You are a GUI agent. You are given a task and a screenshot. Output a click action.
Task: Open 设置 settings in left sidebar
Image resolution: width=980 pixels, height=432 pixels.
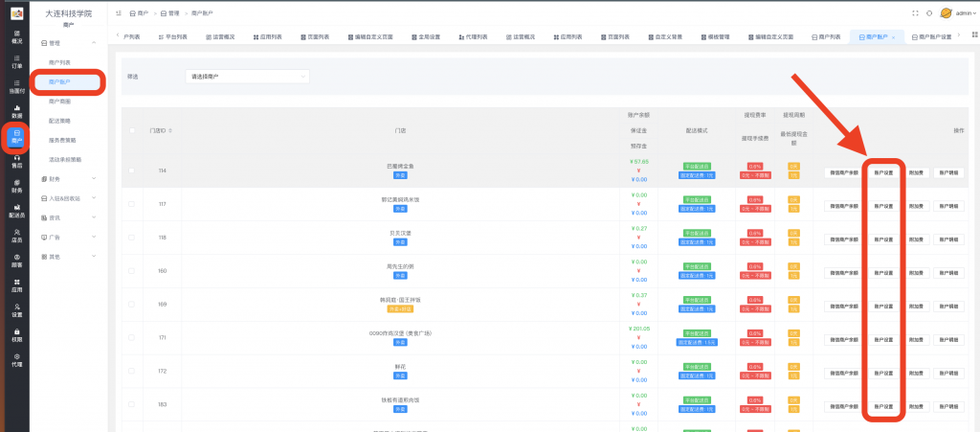click(16, 309)
